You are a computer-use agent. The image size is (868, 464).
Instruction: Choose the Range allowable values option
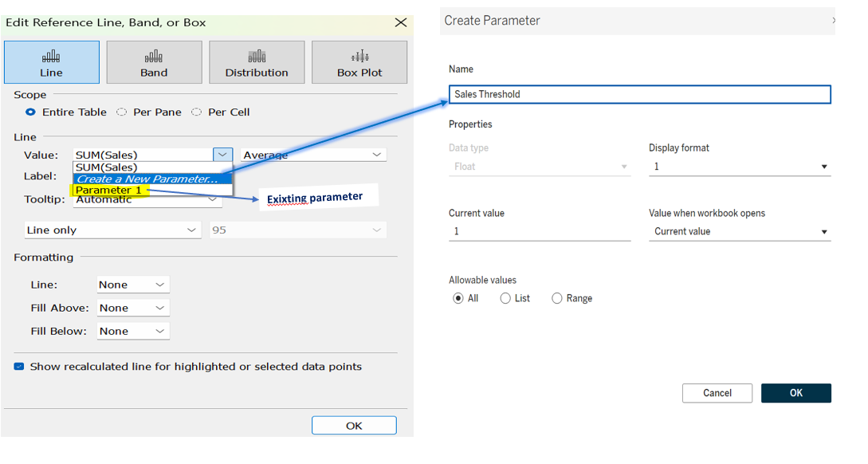[557, 298]
